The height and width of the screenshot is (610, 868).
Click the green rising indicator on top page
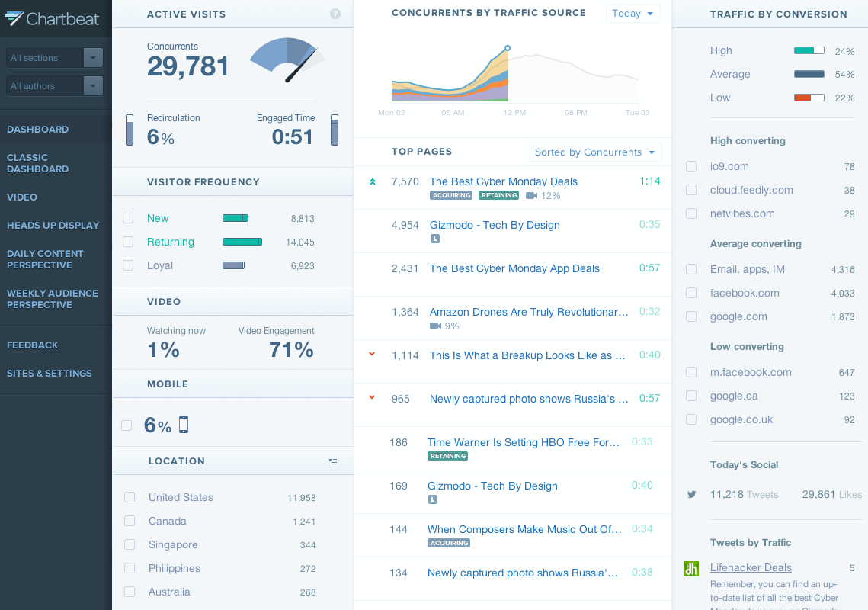coord(372,181)
